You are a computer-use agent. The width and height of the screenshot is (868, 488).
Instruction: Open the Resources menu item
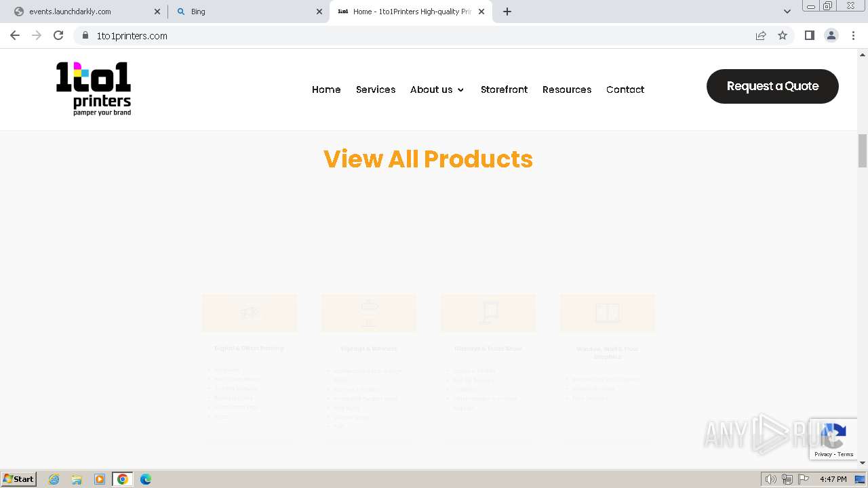click(567, 89)
